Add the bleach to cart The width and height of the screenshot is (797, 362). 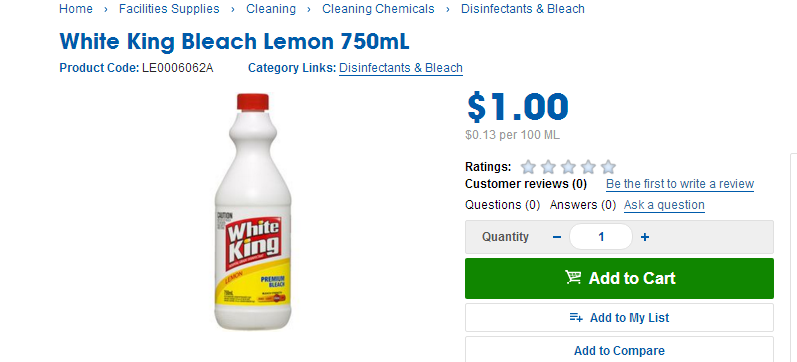[619, 278]
